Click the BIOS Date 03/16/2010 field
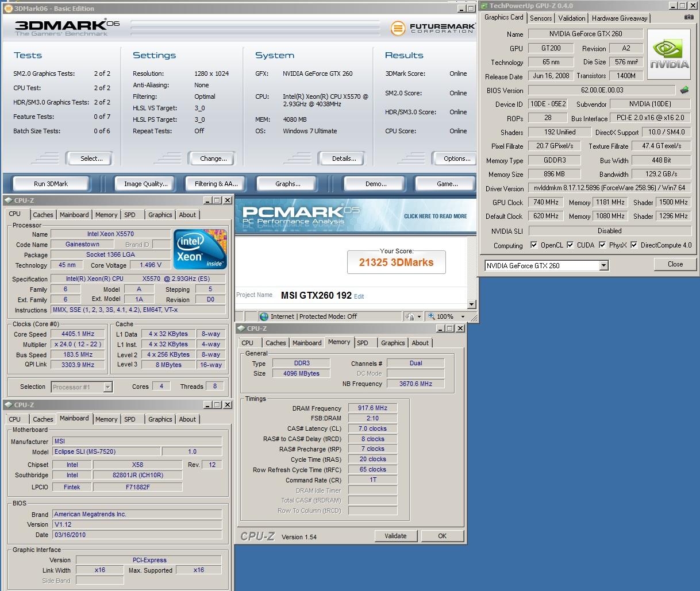 coord(137,535)
